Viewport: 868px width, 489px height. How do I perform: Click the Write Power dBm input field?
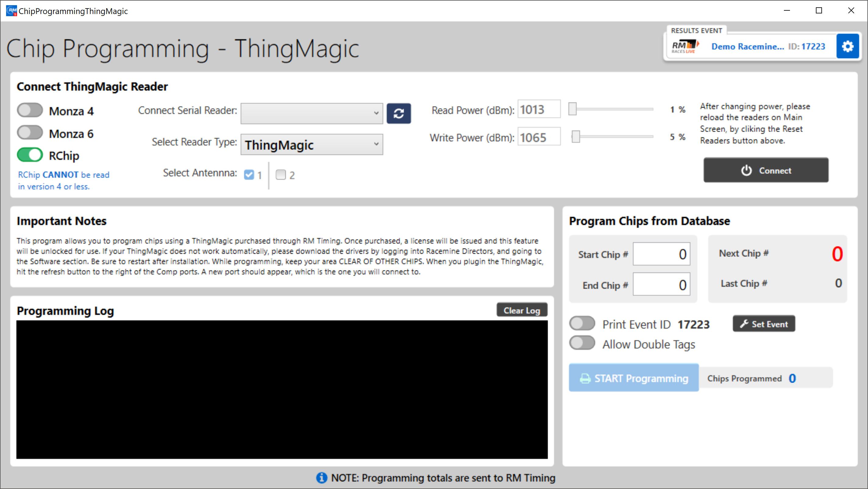click(539, 137)
